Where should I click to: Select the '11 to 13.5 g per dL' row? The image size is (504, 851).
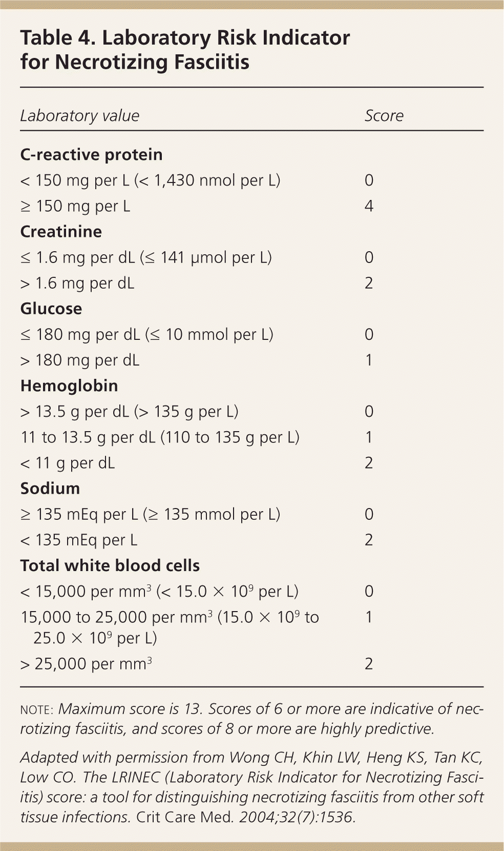pyautogui.click(x=160, y=437)
